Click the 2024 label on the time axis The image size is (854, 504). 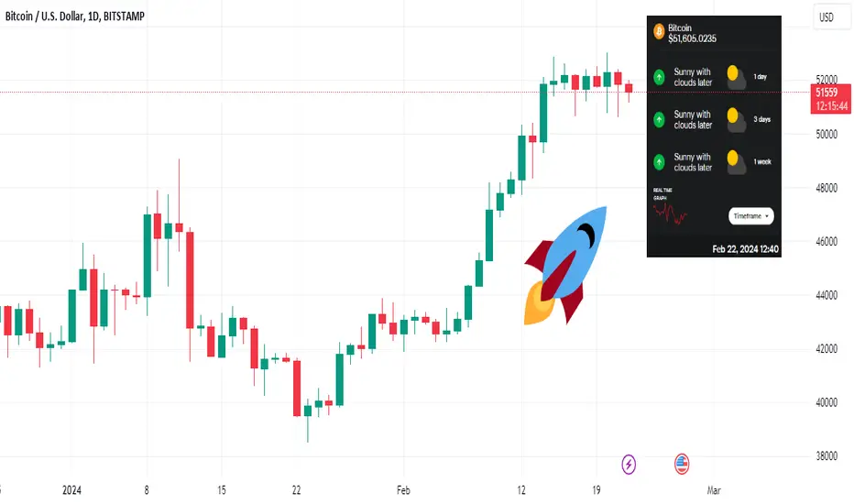(x=71, y=490)
